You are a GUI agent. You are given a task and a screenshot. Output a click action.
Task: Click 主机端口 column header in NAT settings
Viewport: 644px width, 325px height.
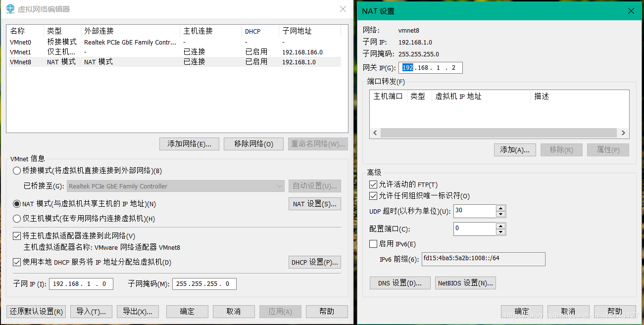point(388,96)
